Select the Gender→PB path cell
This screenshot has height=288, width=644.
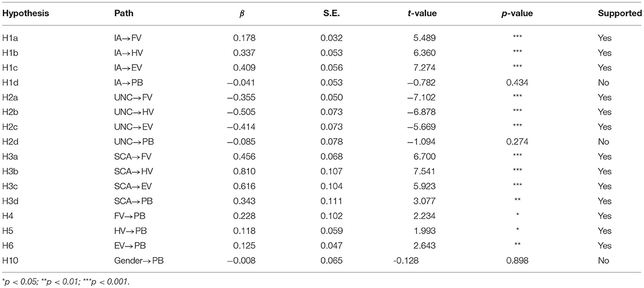pos(138,260)
